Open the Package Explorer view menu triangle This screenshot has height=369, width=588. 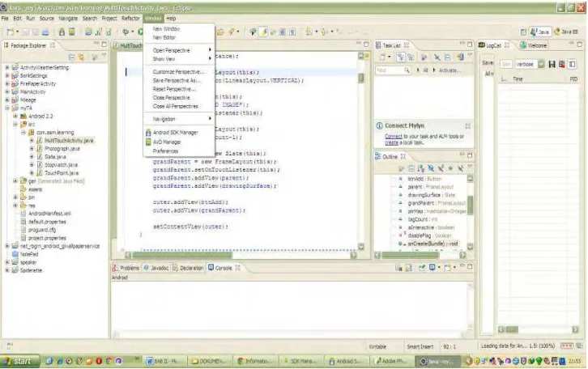coord(104,56)
